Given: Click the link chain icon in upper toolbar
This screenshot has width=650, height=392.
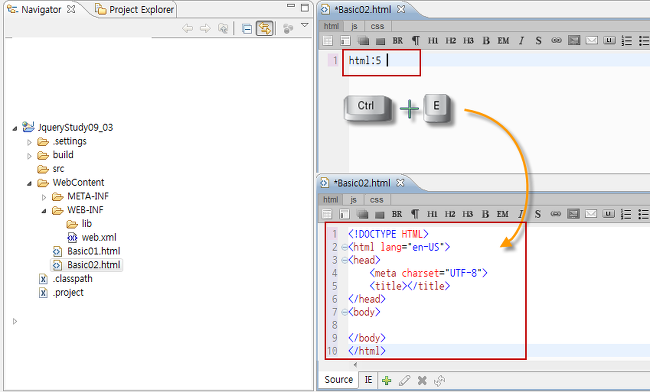Looking at the screenshot, I should click(556, 41).
